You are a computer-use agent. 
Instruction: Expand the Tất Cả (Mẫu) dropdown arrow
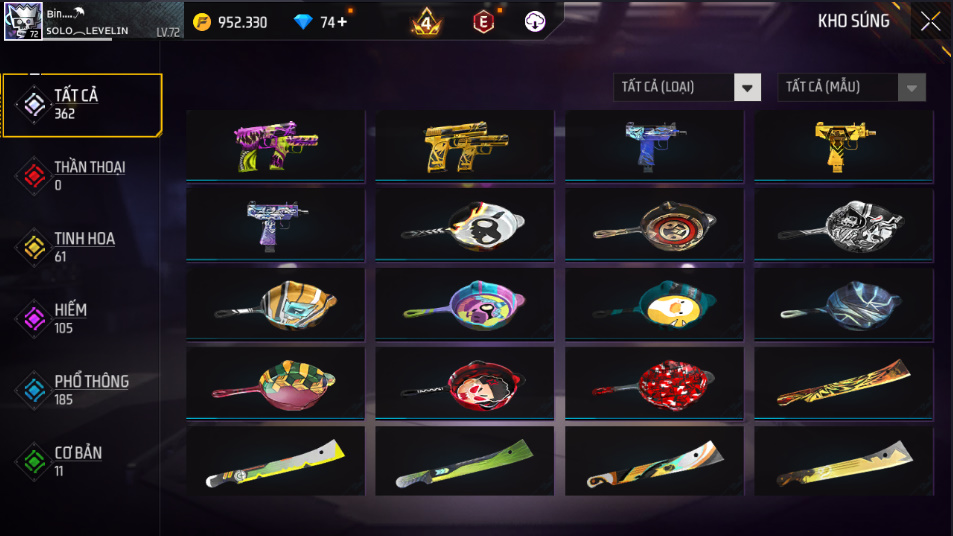tap(912, 88)
